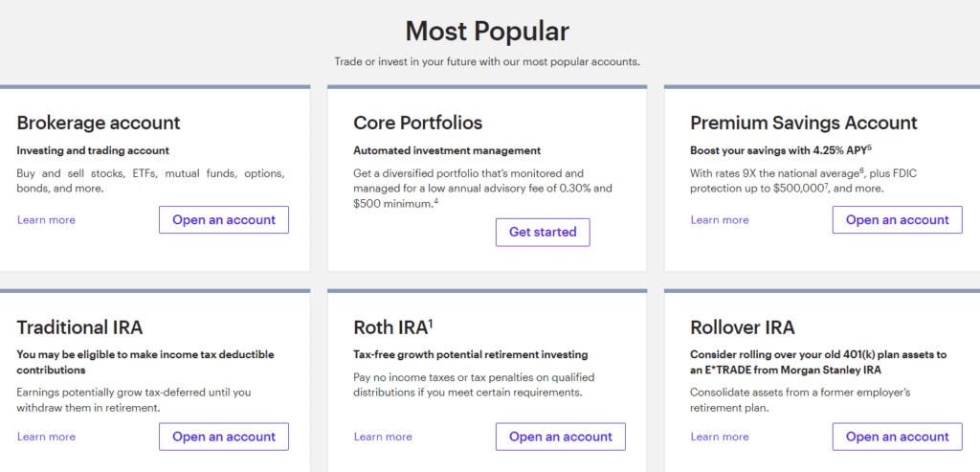
Task: Click footnote 1 next to Roth IRA
Action: [432, 324]
